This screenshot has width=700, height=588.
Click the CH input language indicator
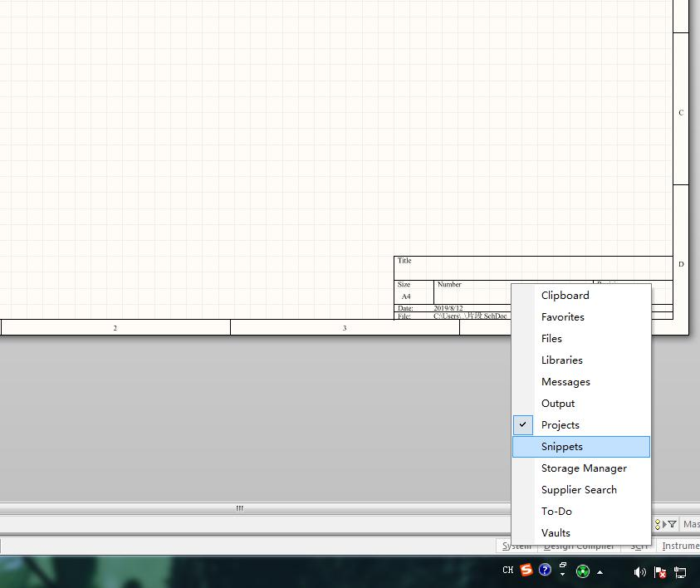tap(508, 570)
